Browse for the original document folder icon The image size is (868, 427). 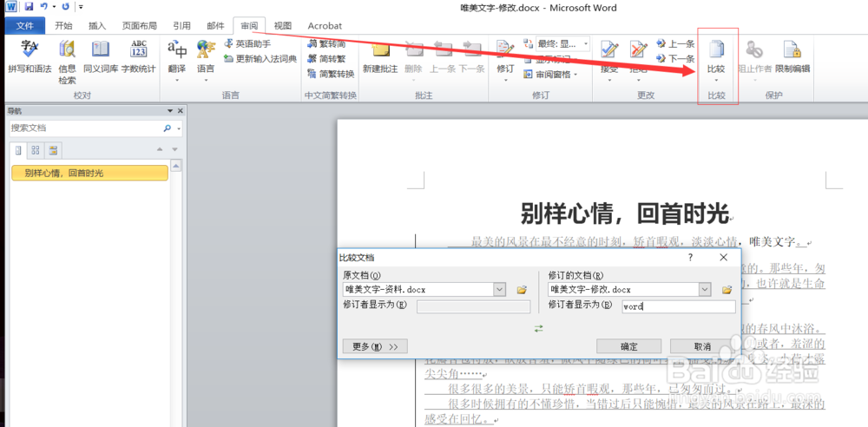pyautogui.click(x=522, y=290)
